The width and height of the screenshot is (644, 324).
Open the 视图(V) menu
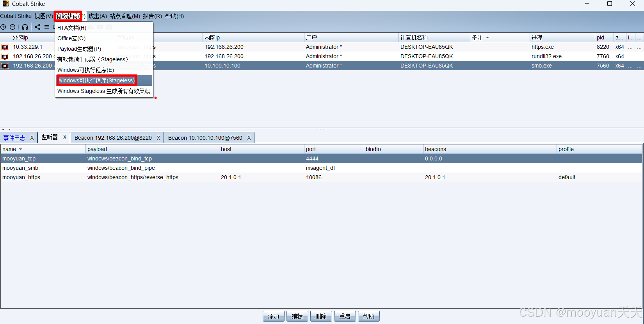43,16
